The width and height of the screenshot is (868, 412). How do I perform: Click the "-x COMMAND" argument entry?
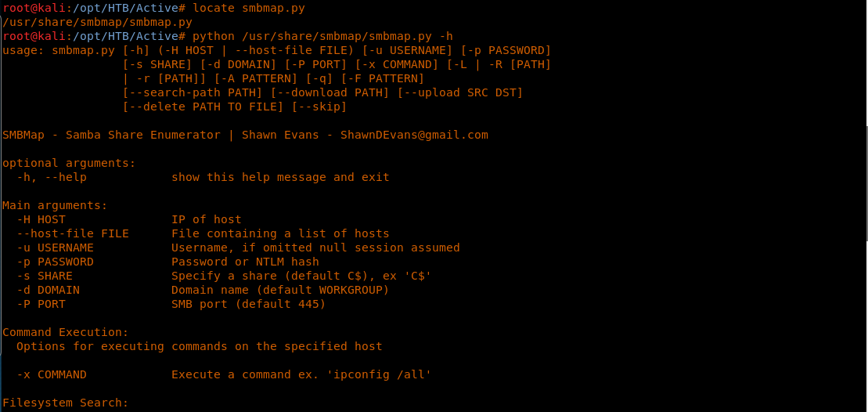pos(52,374)
